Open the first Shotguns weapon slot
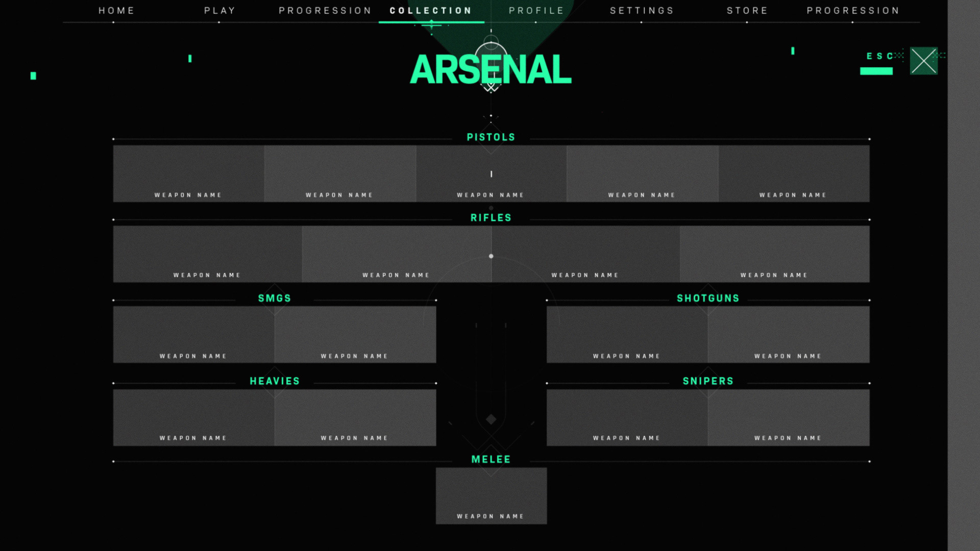The width and height of the screenshot is (980, 551). pyautogui.click(x=627, y=335)
